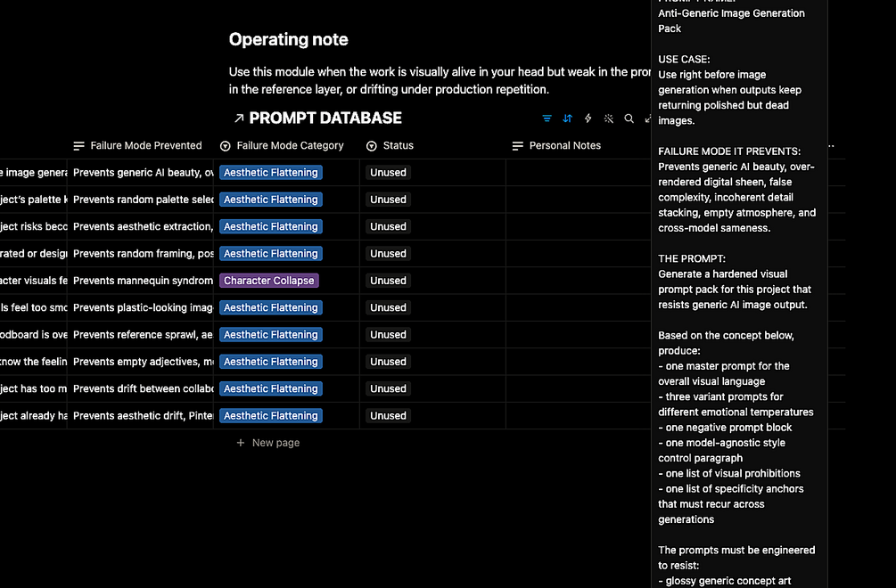
Task: Select Aesthetic Flattening tag in 'random palette' row
Action: [271, 200]
